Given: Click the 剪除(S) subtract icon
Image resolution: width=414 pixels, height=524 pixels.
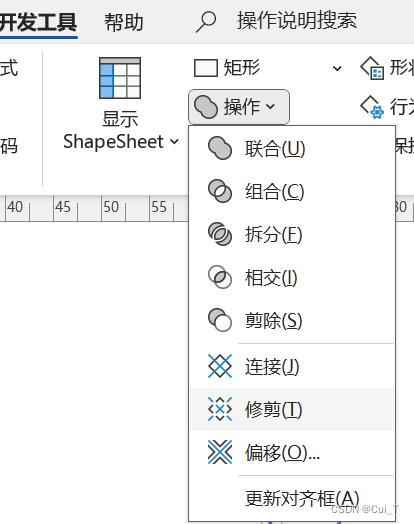Looking at the screenshot, I should tap(220, 320).
